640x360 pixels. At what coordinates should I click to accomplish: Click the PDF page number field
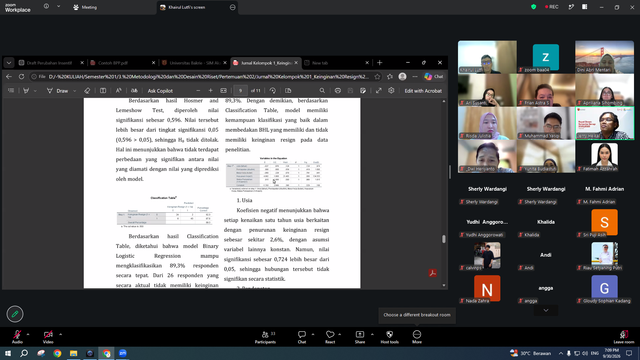pos(240,91)
